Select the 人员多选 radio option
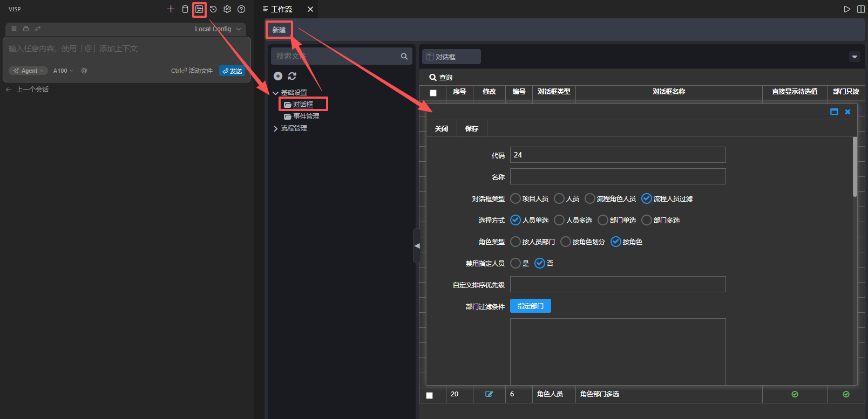 [x=559, y=220]
